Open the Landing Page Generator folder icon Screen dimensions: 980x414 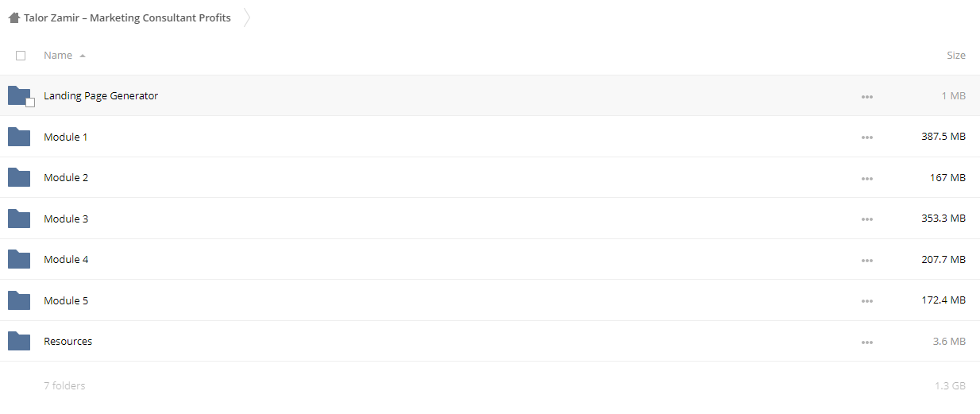(x=19, y=95)
